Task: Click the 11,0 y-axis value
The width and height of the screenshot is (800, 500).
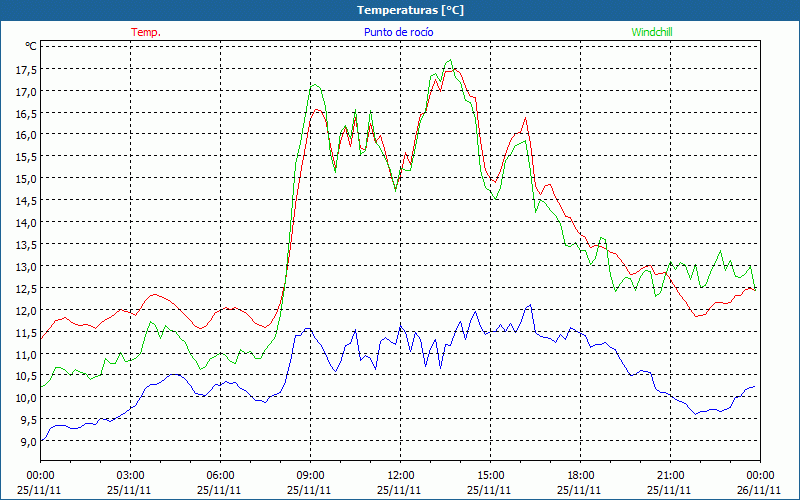Action: pyautogui.click(x=26, y=355)
